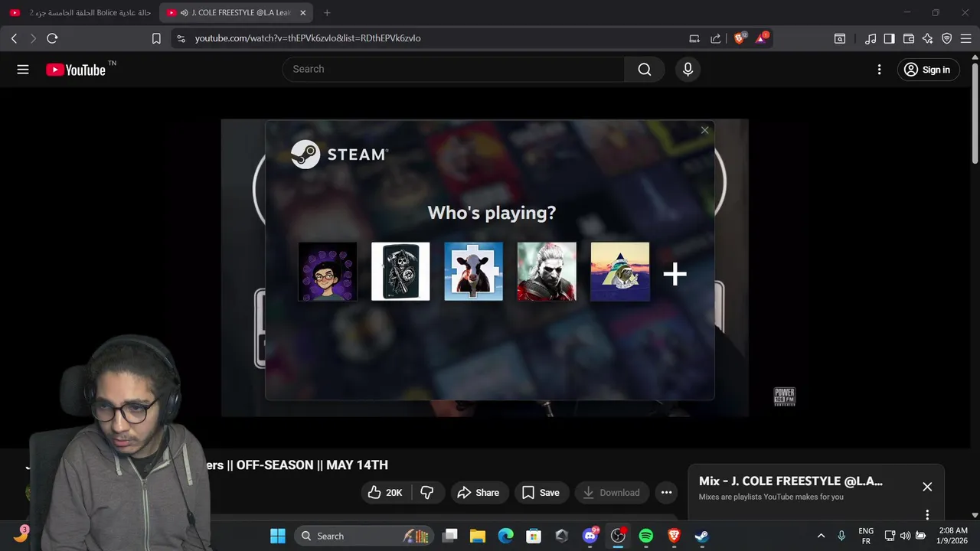Bookmark this page

pos(156,38)
